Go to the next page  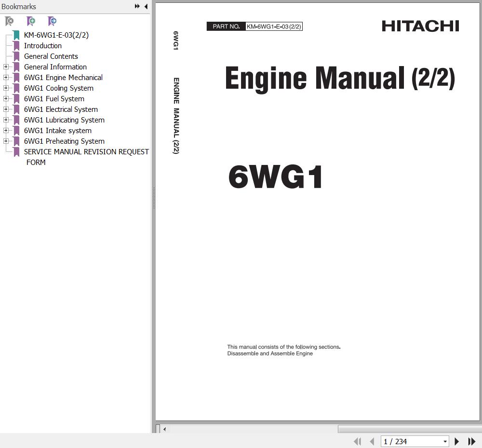point(456,442)
